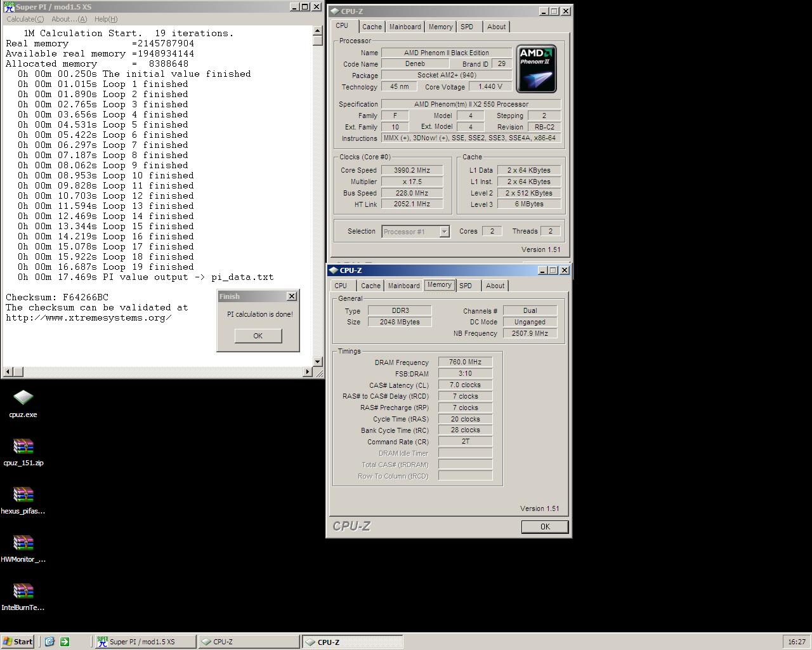Click the Checksum: F64266BC line
The width and height of the screenshot is (812, 650).
57,297
